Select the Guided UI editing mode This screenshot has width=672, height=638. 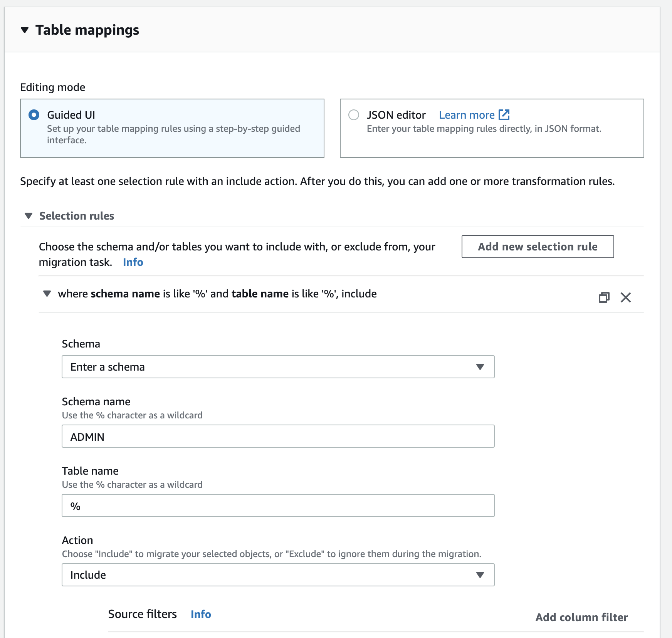tap(34, 114)
